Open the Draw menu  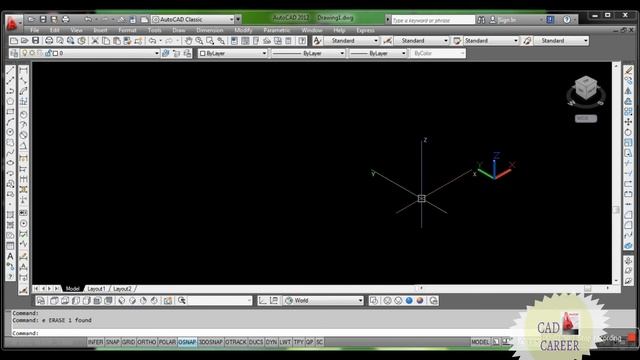178,30
